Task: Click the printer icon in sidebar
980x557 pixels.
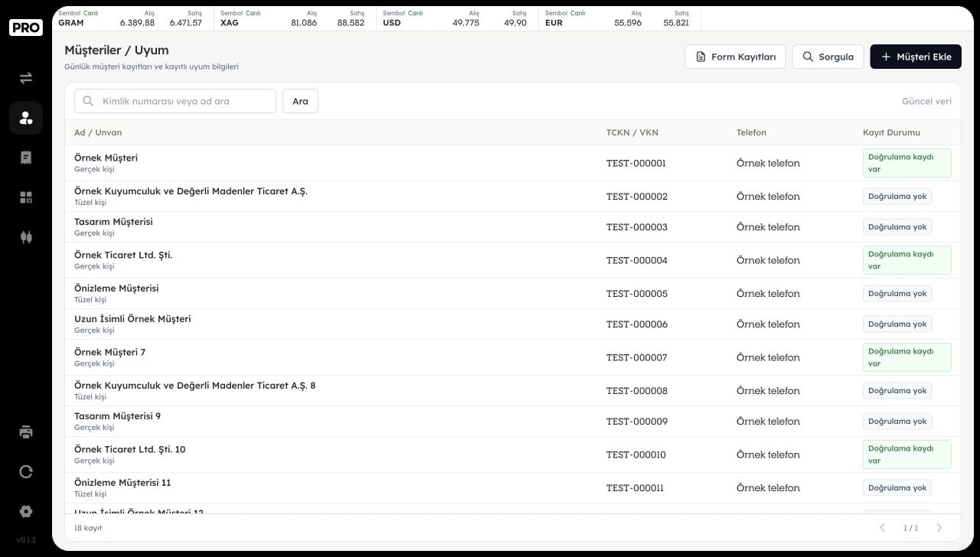Action: (x=26, y=432)
